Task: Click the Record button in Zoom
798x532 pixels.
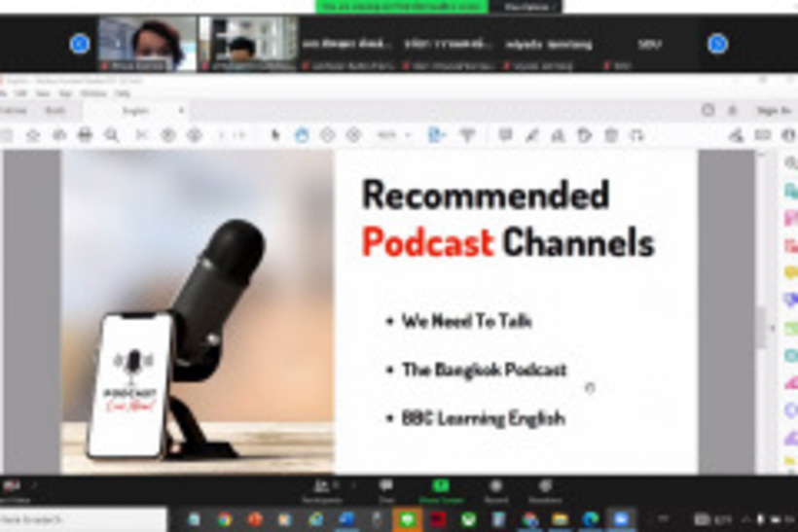Action: 495,489
